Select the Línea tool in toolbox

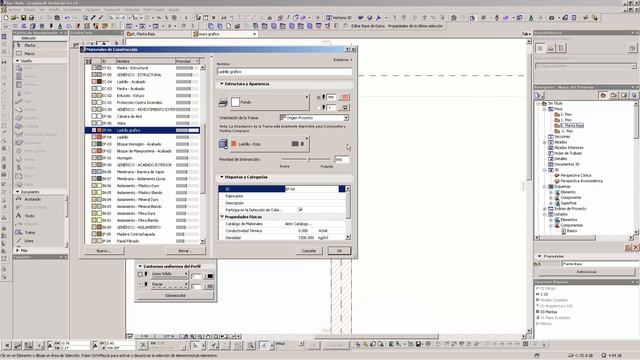pyautogui.click(x=40, y=241)
